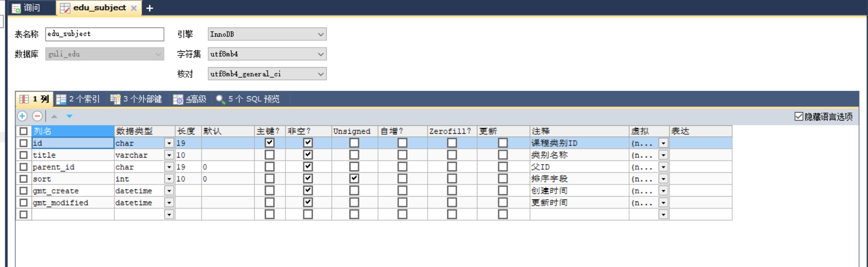Screen dimensions: 868x267
Task: Toggle 更新 checkbox for gmt_modified row
Action: point(503,202)
